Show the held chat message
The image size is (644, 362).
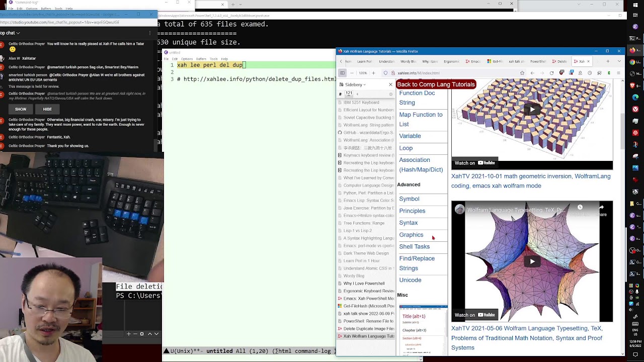21,109
